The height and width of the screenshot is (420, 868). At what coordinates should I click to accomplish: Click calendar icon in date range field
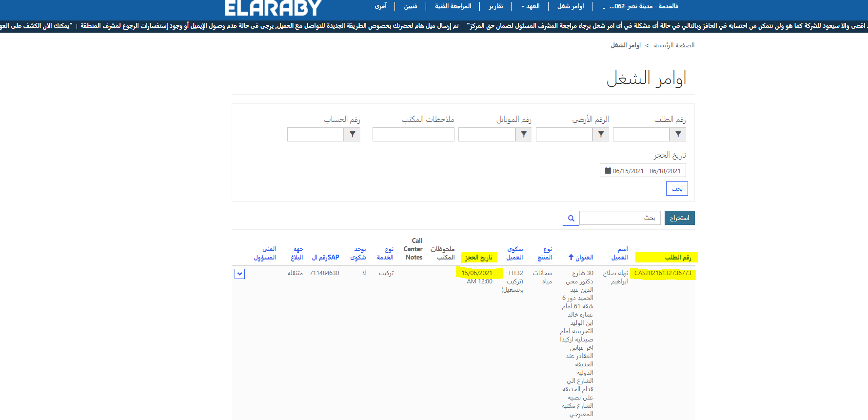pyautogui.click(x=608, y=171)
